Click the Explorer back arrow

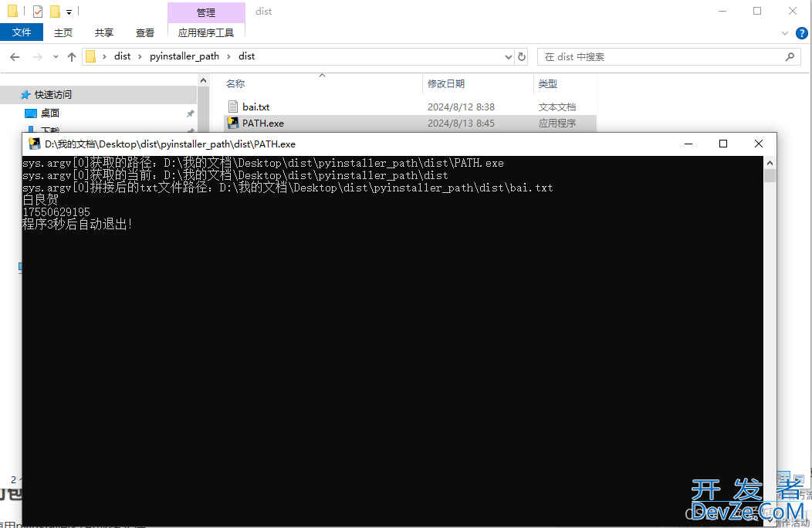15,57
